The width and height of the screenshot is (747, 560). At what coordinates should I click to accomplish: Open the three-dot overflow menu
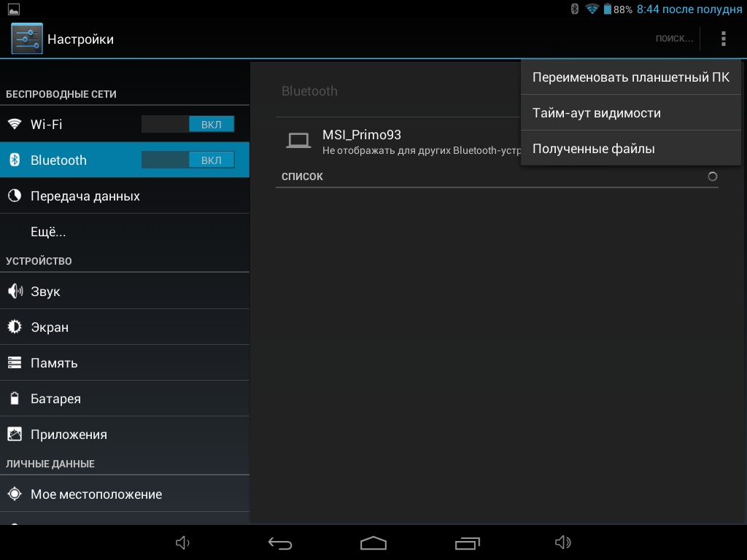[x=723, y=39]
